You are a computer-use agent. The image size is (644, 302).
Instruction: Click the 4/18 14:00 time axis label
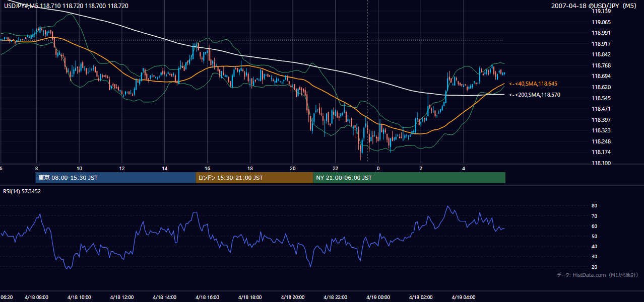pyautogui.click(x=165, y=297)
